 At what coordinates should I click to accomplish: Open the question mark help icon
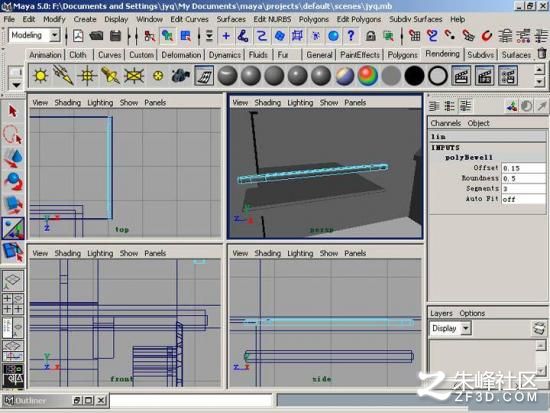[351, 35]
